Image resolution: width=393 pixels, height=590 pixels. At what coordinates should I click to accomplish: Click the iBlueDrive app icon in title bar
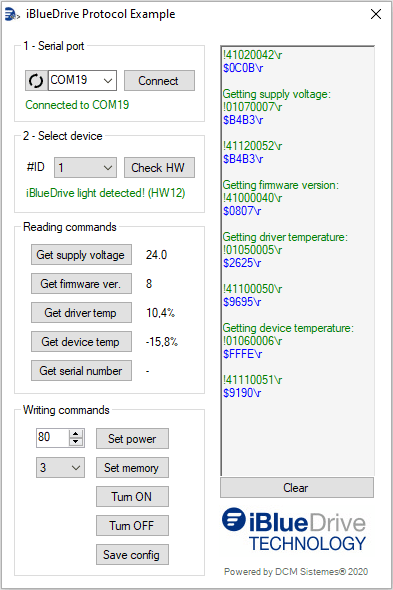[12, 15]
